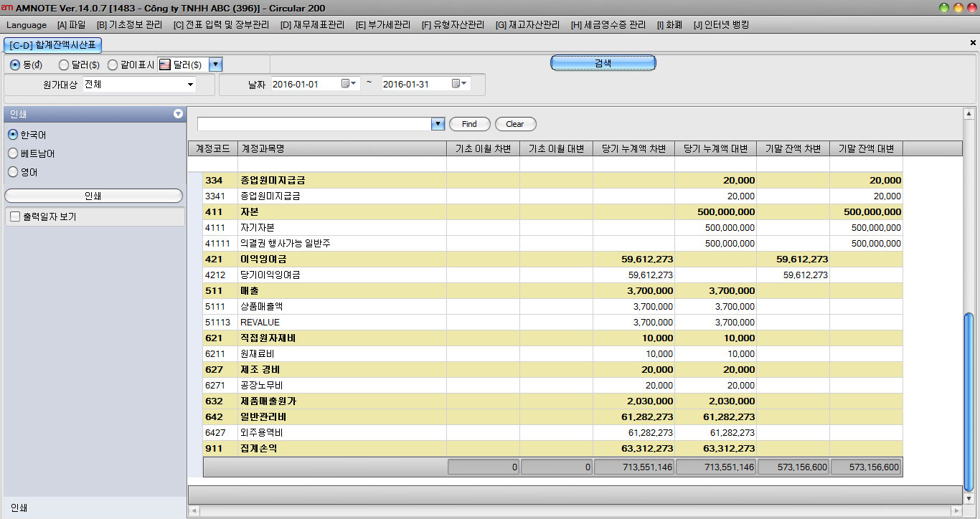Choose 베트남어 as the print language
980x519 pixels.
13,153
